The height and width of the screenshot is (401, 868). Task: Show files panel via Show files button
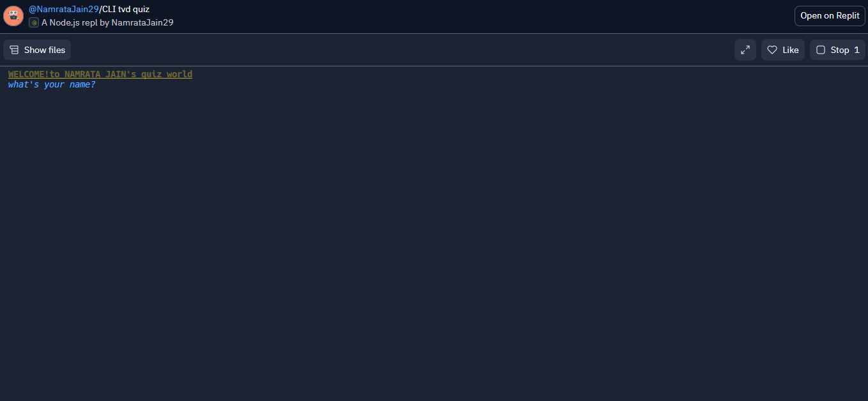tap(37, 50)
